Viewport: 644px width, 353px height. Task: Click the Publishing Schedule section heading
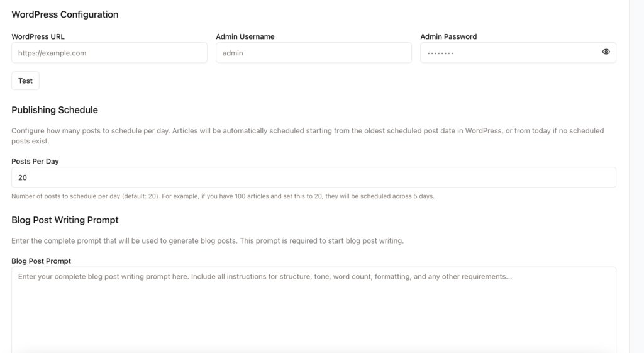click(x=55, y=110)
